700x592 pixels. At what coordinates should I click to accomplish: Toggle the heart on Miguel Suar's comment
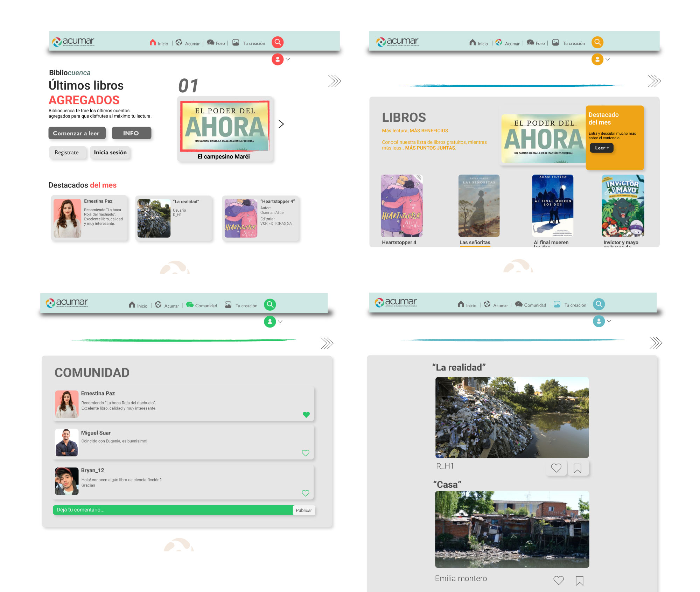[306, 453]
